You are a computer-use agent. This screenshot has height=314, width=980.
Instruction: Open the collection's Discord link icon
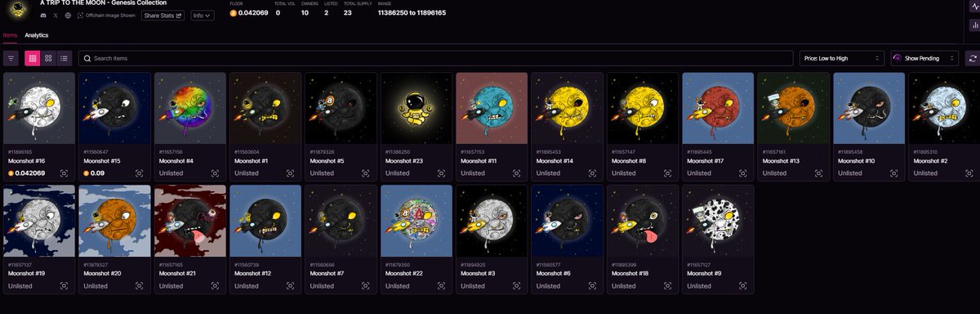pyautogui.click(x=43, y=16)
